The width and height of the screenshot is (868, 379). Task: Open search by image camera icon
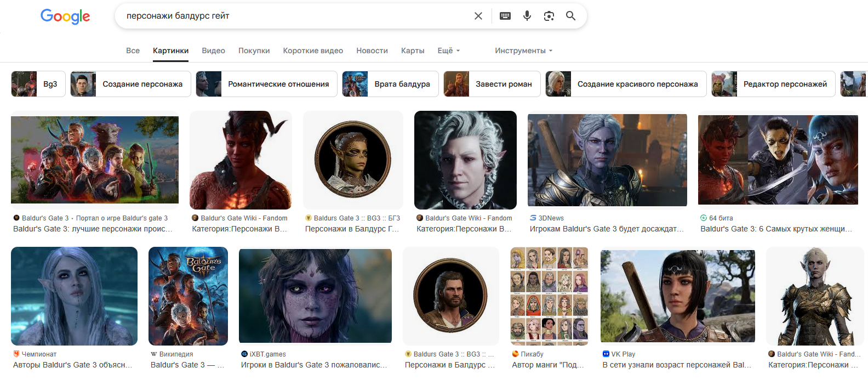tap(549, 16)
